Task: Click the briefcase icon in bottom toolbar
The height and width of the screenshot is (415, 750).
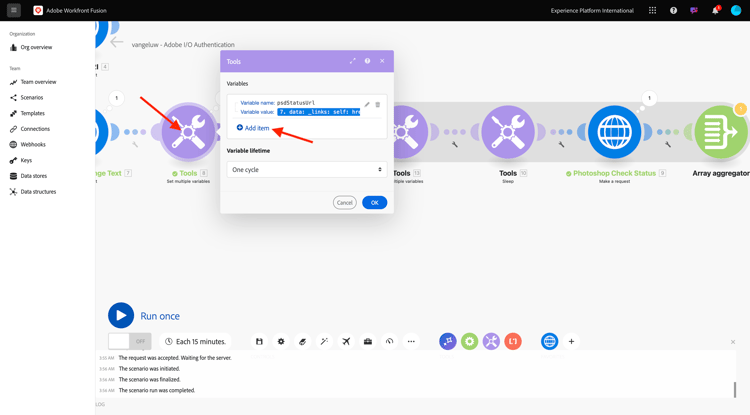Action: (x=368, y=341)
